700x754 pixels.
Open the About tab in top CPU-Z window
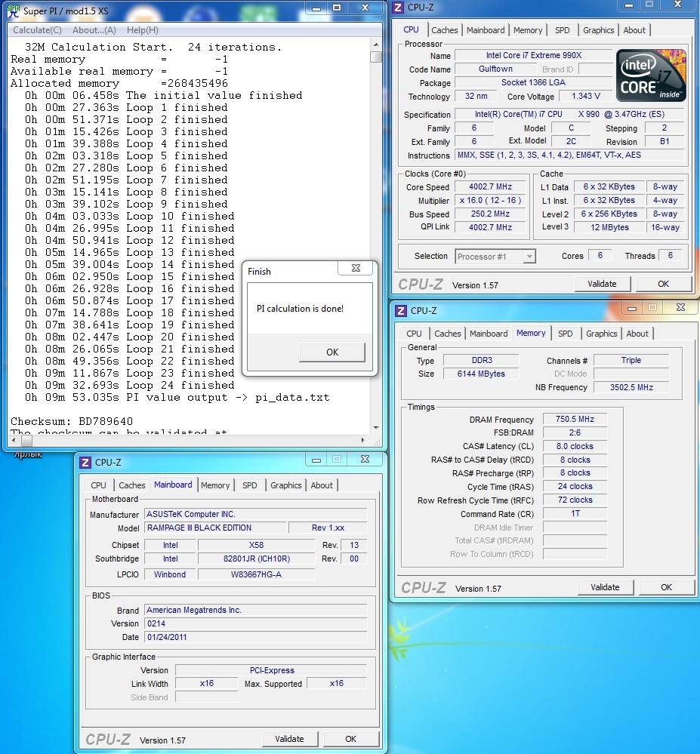[x=634, y=30]
